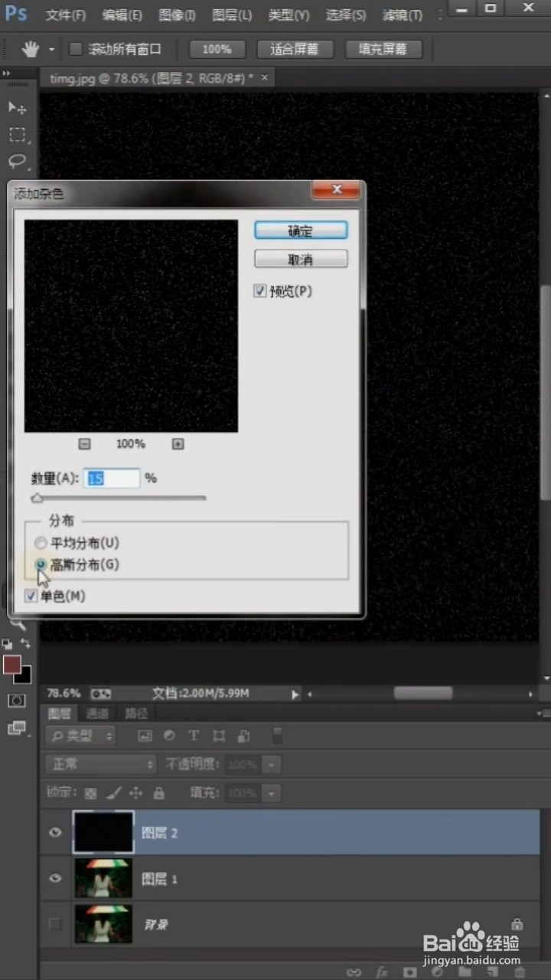This screenshot has width=551, height=980.
Task: Zoom out the noise preview with minus
Action: pos(85,443)
